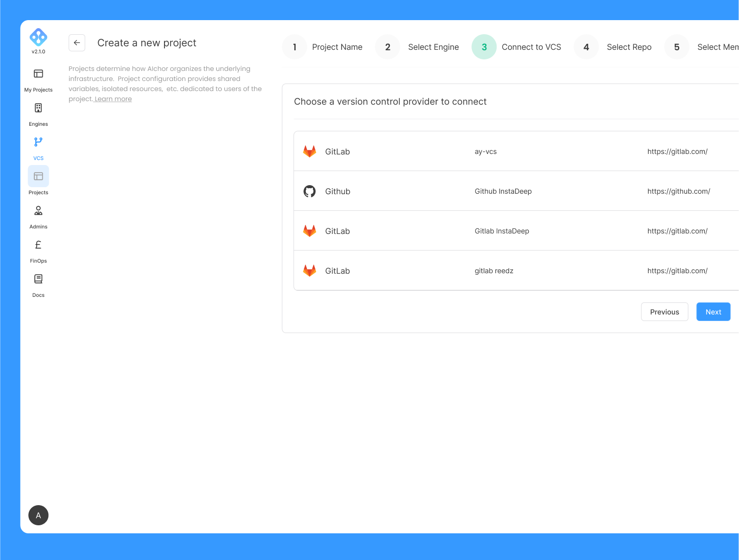Select the Github InstaDeep connection name
Viewport: 739px width, 560px height.
(503, 191)
